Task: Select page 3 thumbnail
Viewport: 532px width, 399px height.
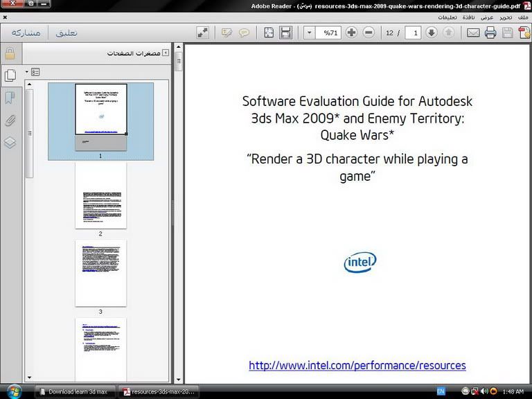Action: (x=100, y=274)
